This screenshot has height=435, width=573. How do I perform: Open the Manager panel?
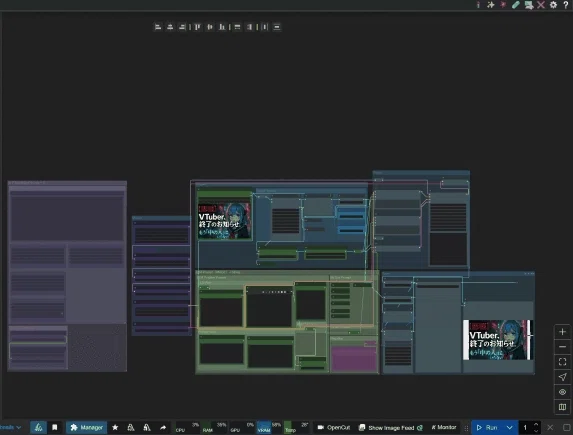(87, 427)
